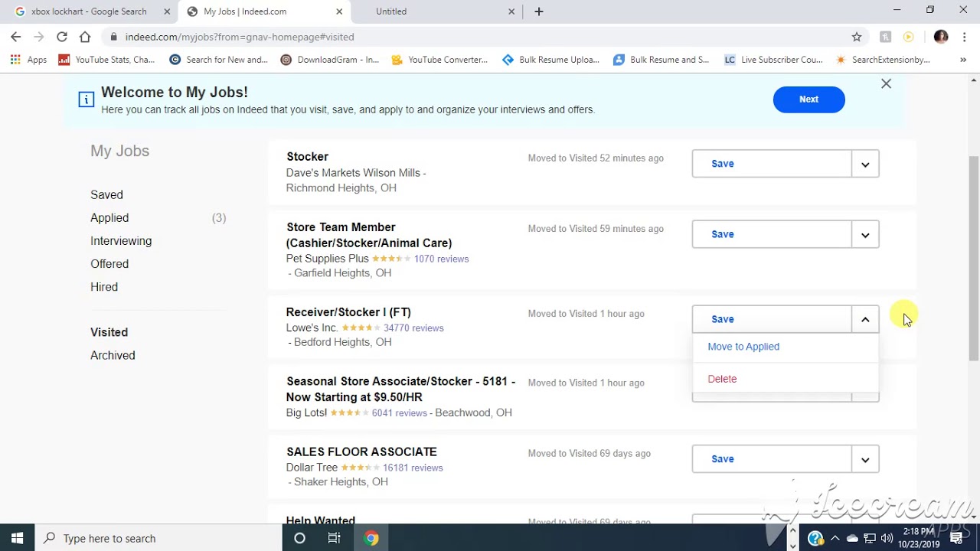980x551 pixels.
Task: Save the Stocker job at Dave's Markets
Action: [772, 164]
